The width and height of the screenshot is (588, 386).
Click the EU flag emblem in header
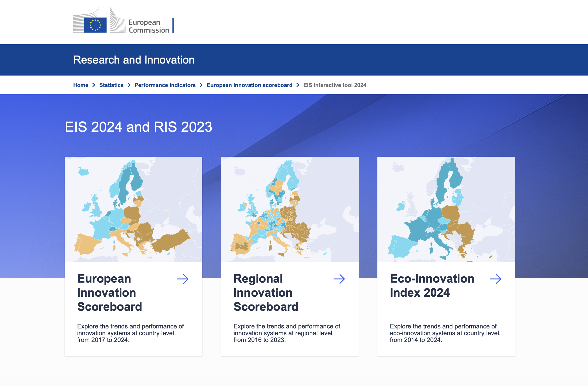click(x=95, y=25)
